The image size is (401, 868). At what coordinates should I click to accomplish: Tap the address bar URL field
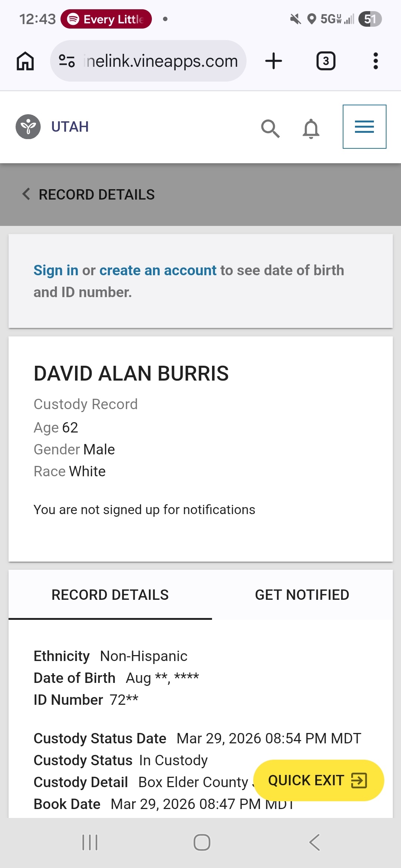coord(160,61)
